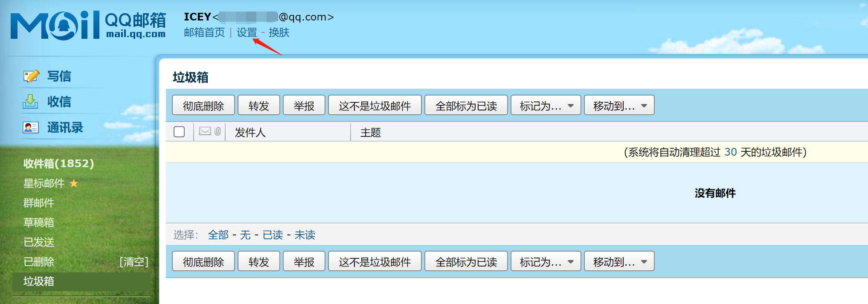The height and width of the screenshot is (304, 868).
Task: Open 星标邮件 folder
Action: tap(44, 183)
